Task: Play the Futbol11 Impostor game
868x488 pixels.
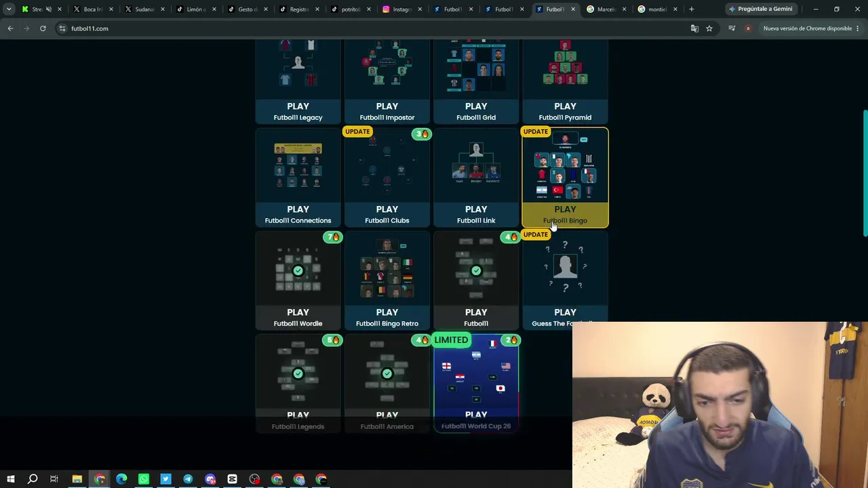Action: coord(387,81)
